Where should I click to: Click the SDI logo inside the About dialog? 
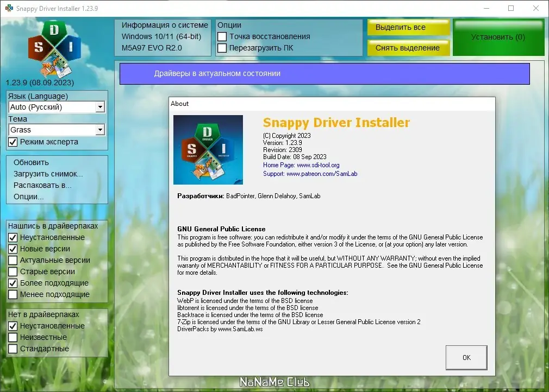point(208,149)
